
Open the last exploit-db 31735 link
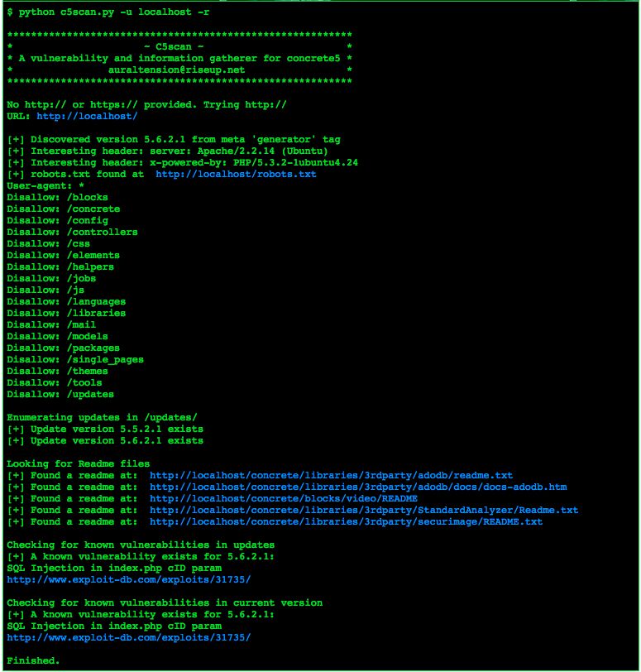tap(129, 637)
